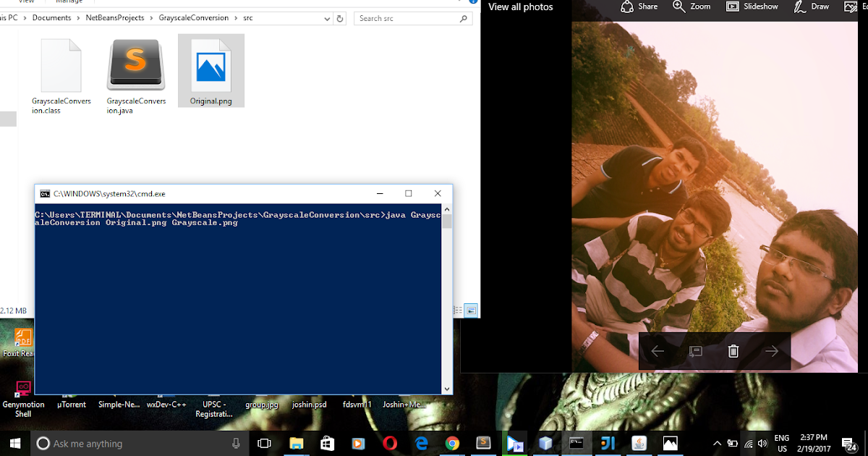Open Microsoft Edge from the taskbar
This screenshot has width=868, height=456.
click(x=421, y=443)
